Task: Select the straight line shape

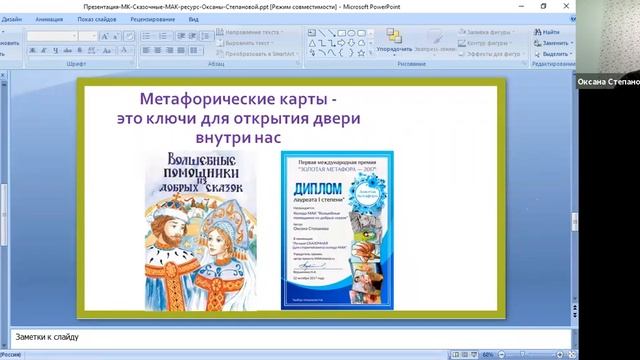Action: pyautogui.click(x=322, y=33)
